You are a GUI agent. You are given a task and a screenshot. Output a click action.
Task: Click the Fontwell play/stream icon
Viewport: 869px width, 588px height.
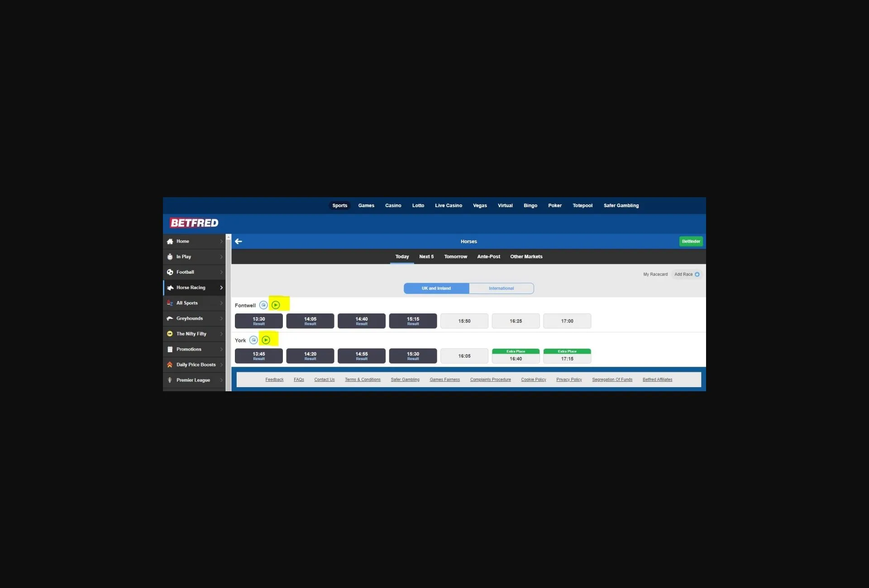point(276,304)
